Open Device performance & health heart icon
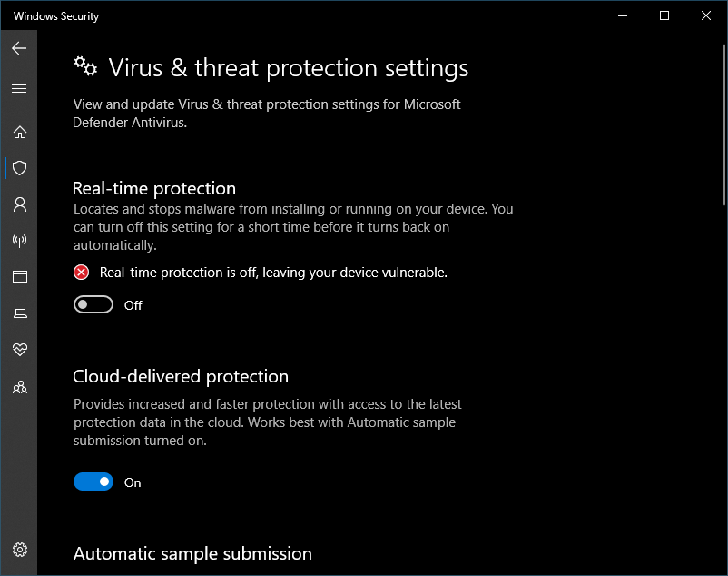Screen dimensions: 728x576 tap(19, 350)
